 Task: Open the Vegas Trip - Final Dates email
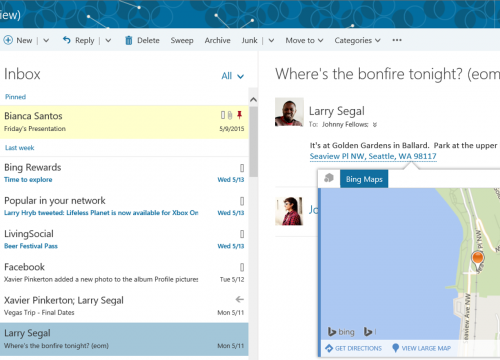click(124, 306)
